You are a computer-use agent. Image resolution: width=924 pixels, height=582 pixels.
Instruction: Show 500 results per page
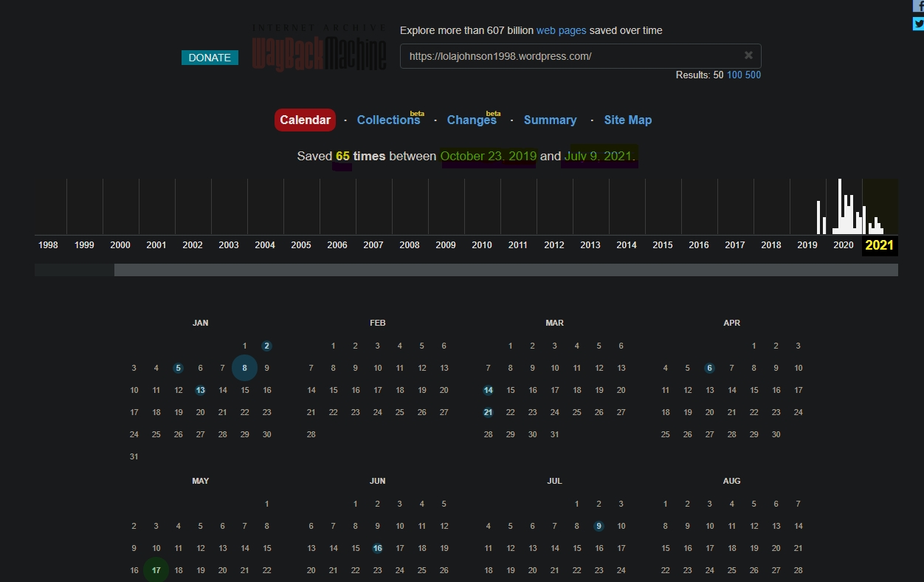pos(753,75)
